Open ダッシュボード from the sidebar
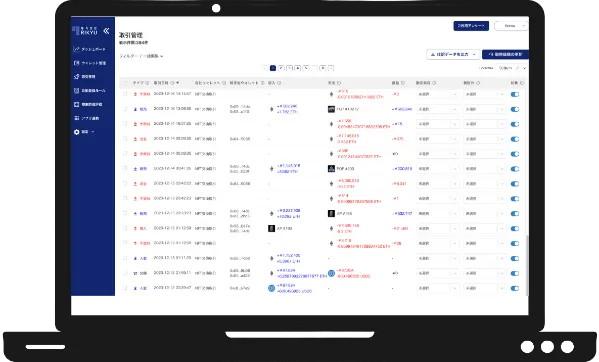The height and width of the screenshot is (362, 599). pyautogui.click(x=89, y=49)
